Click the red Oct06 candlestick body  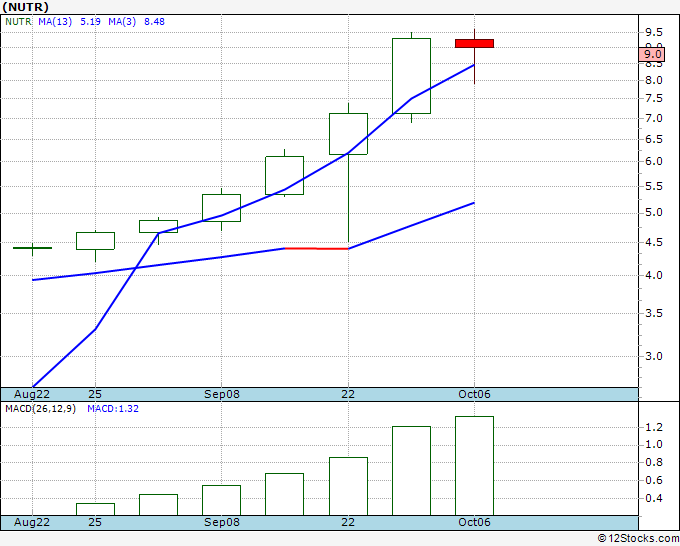point(474,43)
